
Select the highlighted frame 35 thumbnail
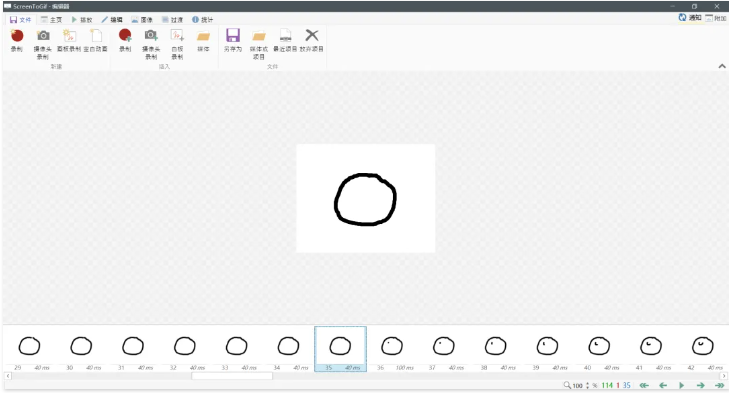point(340,349)
